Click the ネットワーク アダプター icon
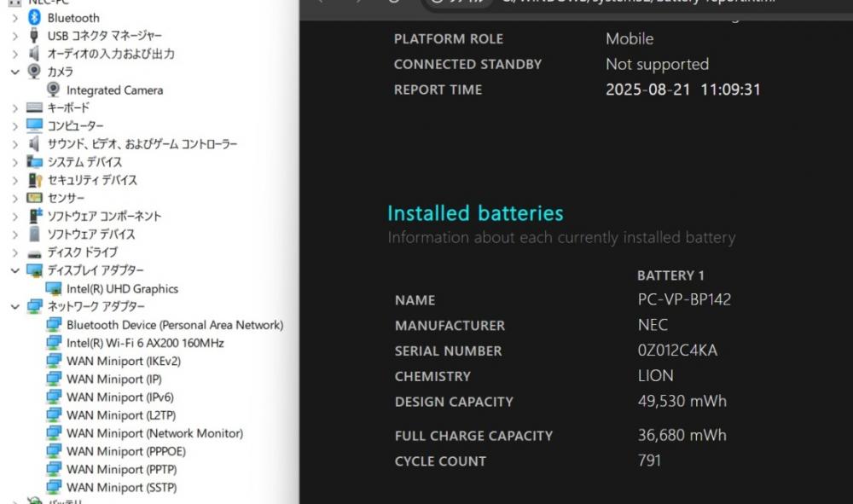 click(x=34, y=306)
